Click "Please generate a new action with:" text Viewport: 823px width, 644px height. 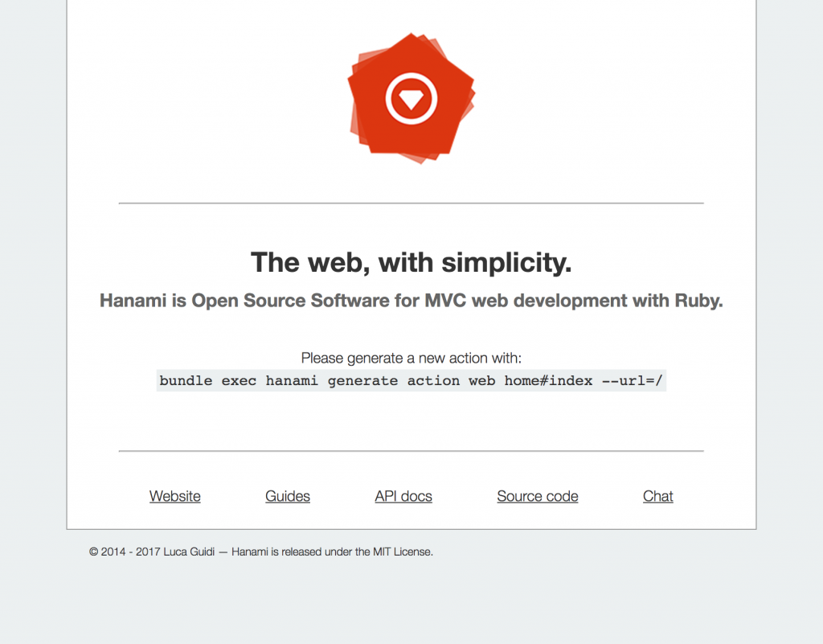(x=411, y=358)
